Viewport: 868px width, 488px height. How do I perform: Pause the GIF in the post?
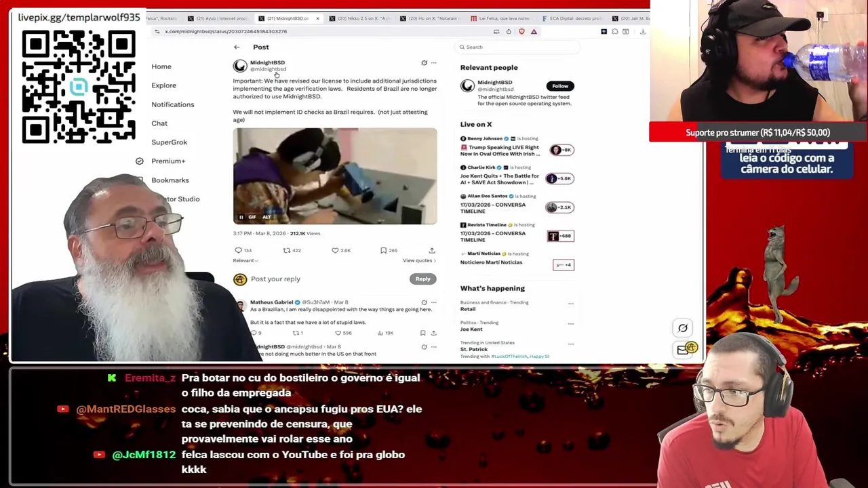[241, 218]
